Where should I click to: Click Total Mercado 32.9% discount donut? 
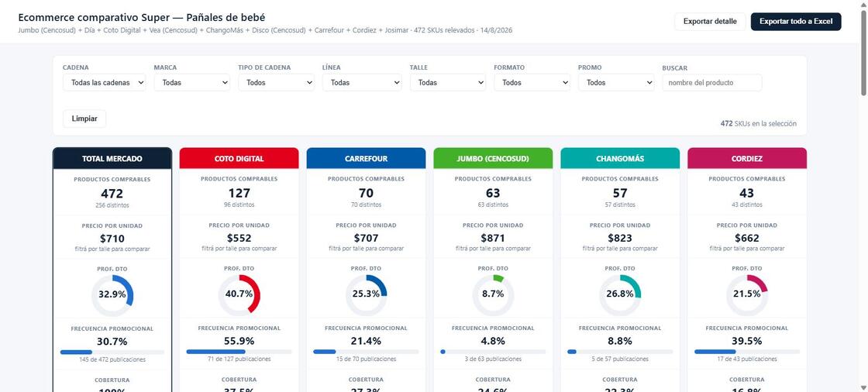pyautogui.click(x=112, y=294)
